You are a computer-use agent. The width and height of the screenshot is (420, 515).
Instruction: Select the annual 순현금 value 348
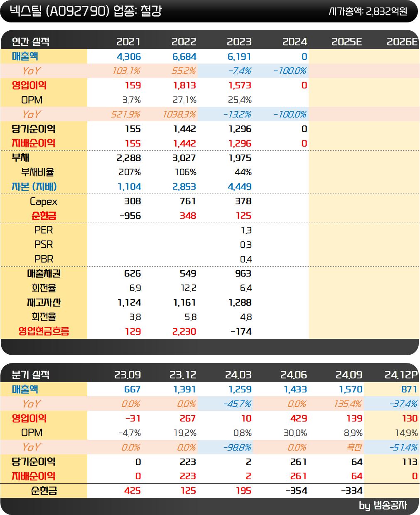coord(188,216)
